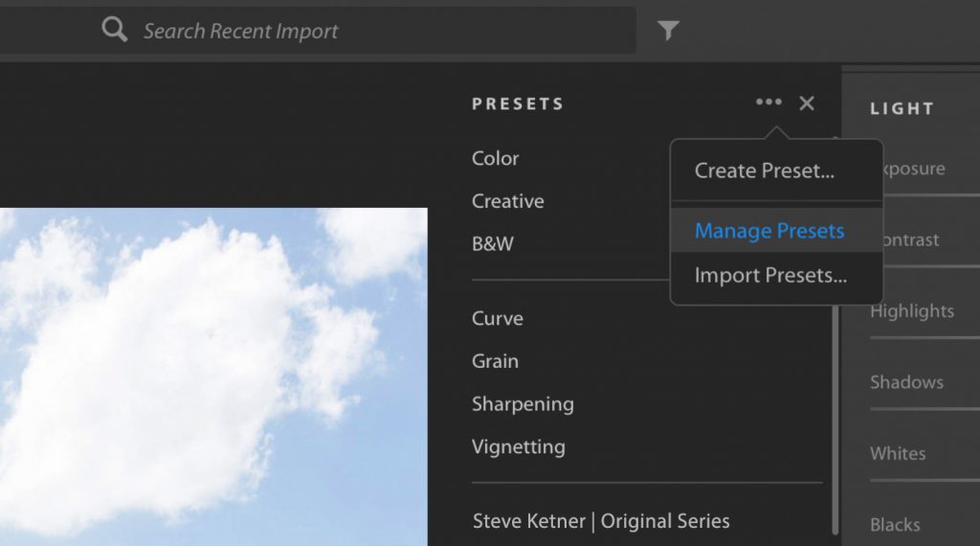Click the Highlights slider track

924,338
